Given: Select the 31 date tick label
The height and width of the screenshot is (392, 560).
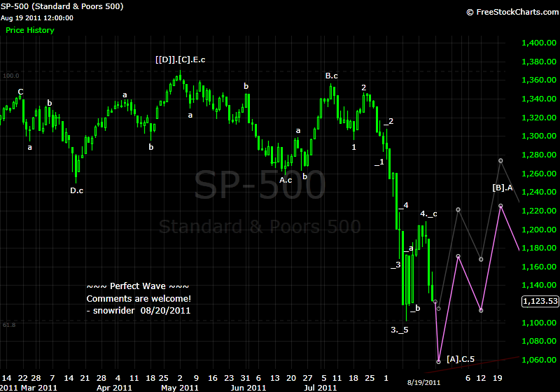Looking at the screenshot, I should pos(246,378).
